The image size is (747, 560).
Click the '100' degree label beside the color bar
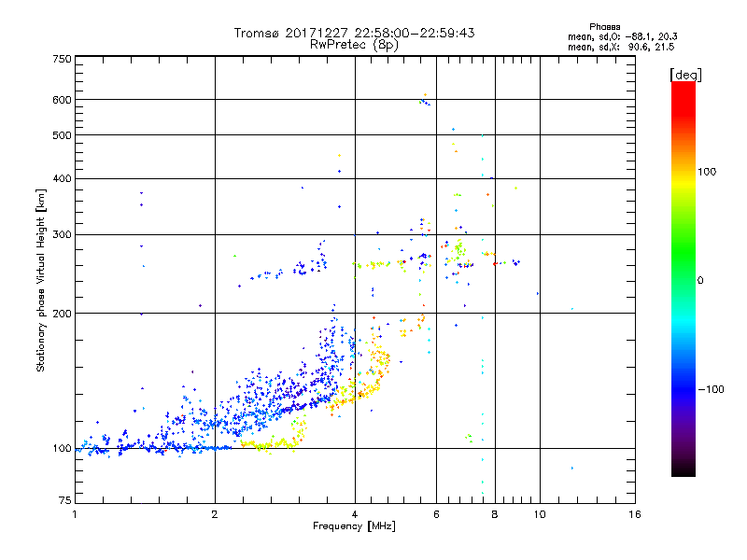pos(707,172)
